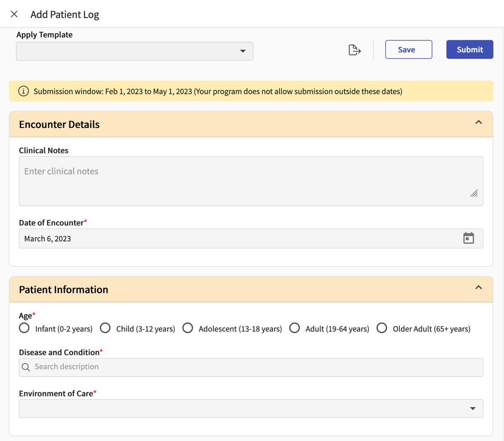Click the search magnifier in Disease and Condition
Screen dimensions: 504x441
coord(26,367)
